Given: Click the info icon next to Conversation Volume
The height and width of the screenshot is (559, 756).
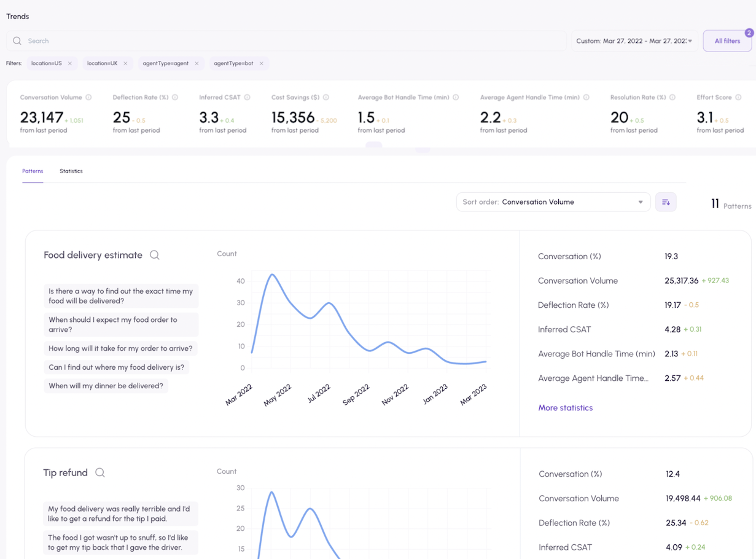Looking at the screenshot, I should coord(88,98).
